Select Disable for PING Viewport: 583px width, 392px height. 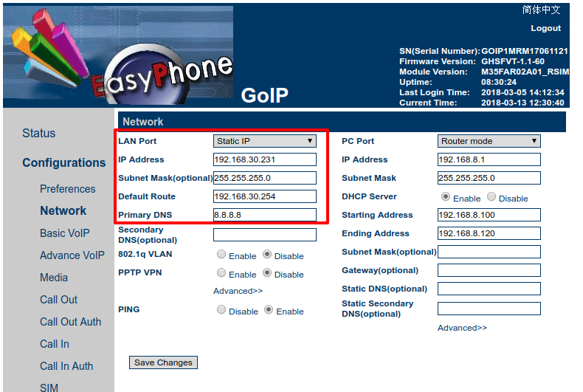tap(221, 310)
